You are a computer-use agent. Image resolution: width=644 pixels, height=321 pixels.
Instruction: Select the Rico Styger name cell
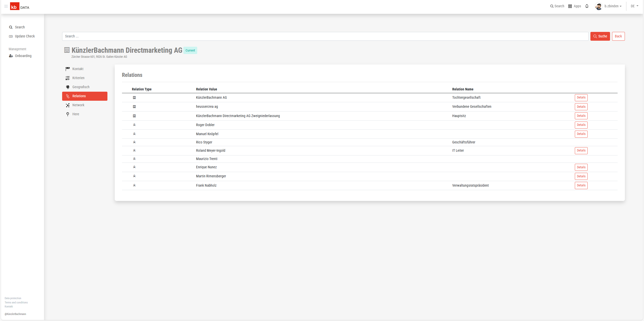(204, 142)
